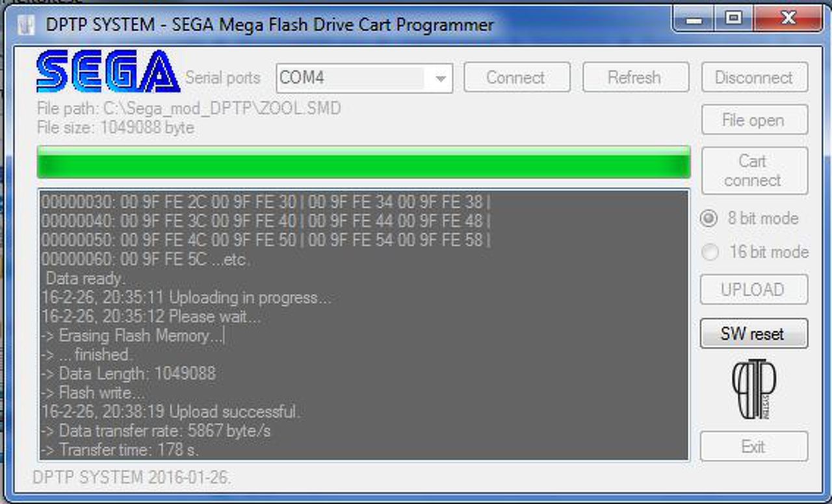Viewport: 832px width, 504px height.
Task: Maximize the DPTP SYSTEM window
Action: [734, 19]
